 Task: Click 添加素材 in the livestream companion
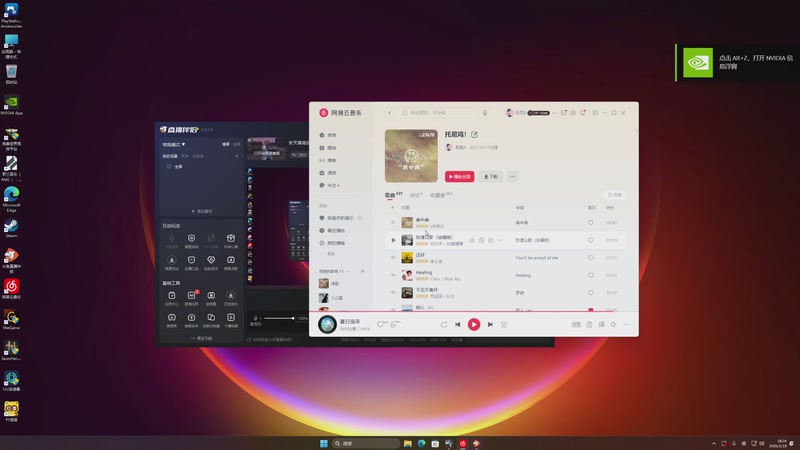[x=202, y=211]
